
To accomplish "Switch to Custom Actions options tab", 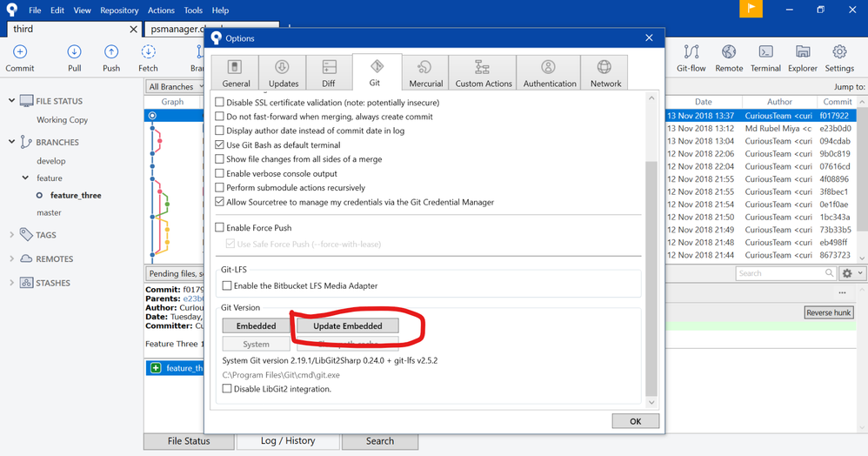I will (484, 72).
